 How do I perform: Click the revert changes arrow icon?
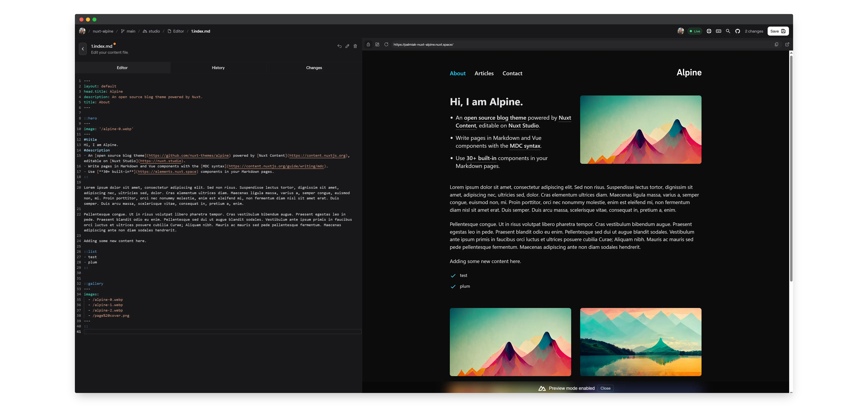(339, 46)
